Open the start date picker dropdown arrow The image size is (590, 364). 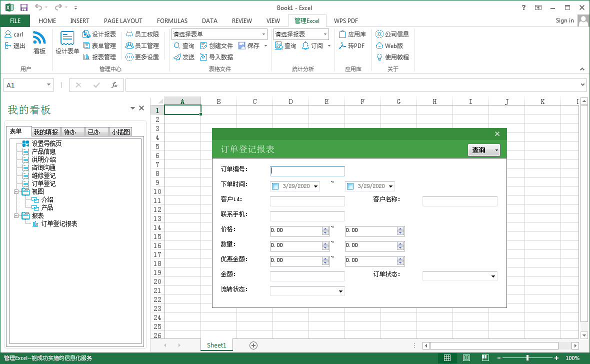(x=315, y=186)
